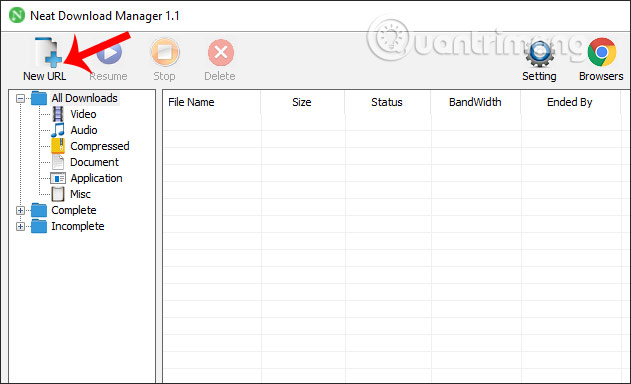Expand the Complete tree node

[x=20, y=210]
